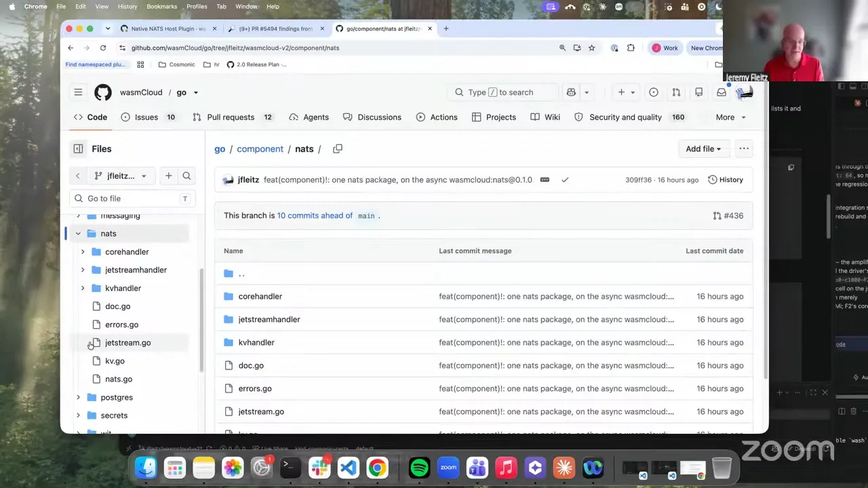Expand the kvhandler folder in tree
The image size is (868, 488).
click(83, 288)
